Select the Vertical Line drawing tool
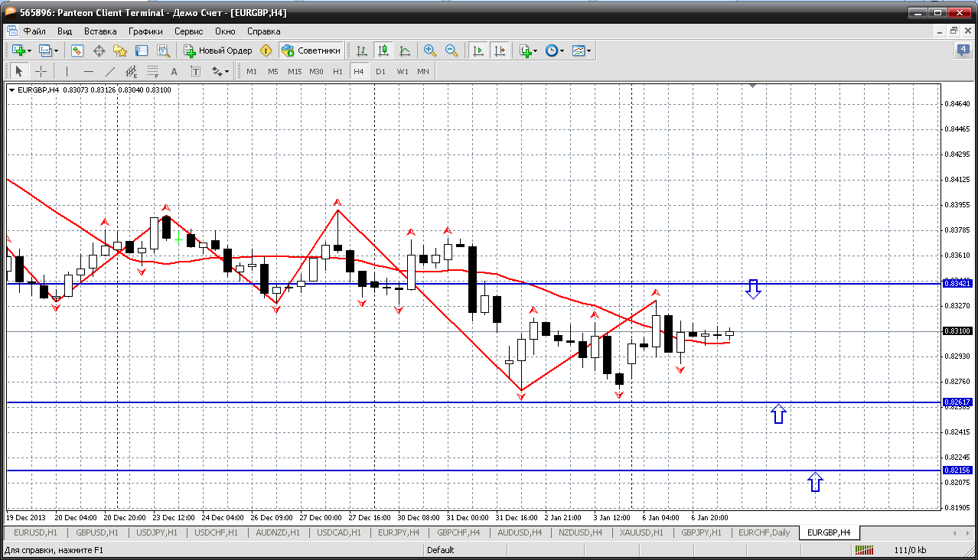The image size is (978, 560). pyautogui.click(x=67, y=71)
